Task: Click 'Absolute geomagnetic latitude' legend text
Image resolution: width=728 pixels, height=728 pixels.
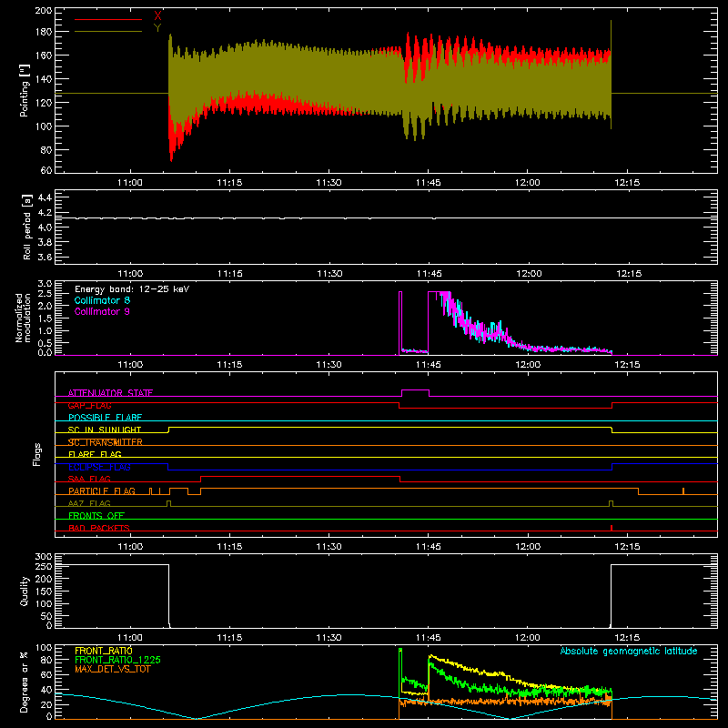Action: pos(629,651)
